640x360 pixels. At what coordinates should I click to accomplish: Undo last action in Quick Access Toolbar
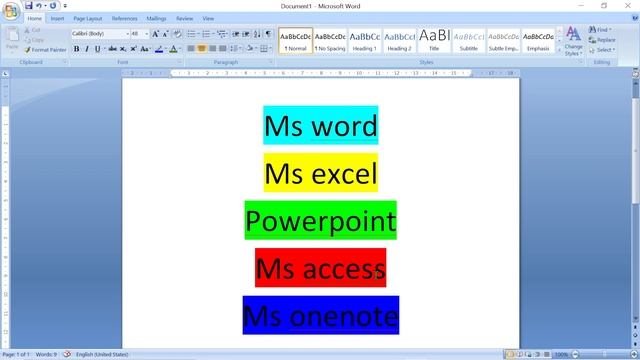[x=39, y=6]
